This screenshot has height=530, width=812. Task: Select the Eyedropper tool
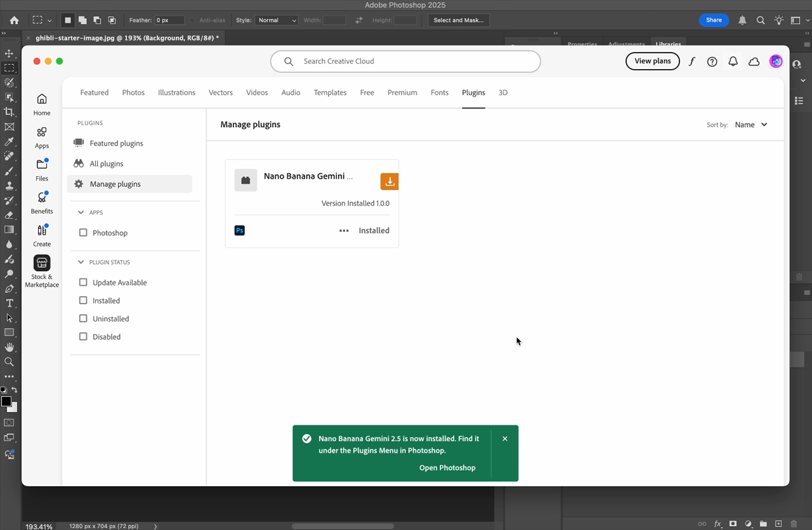(x=9, y=141)
